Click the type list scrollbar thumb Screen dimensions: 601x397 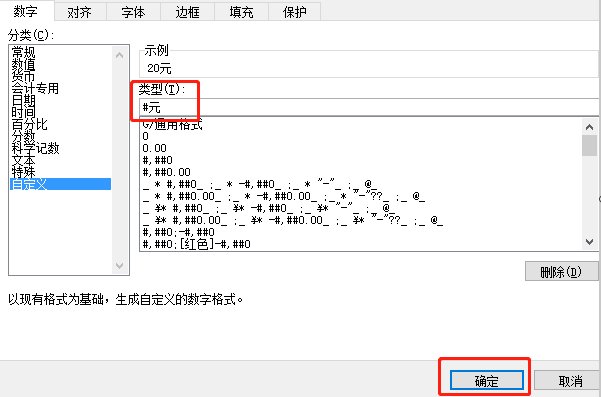click(590, 146)
